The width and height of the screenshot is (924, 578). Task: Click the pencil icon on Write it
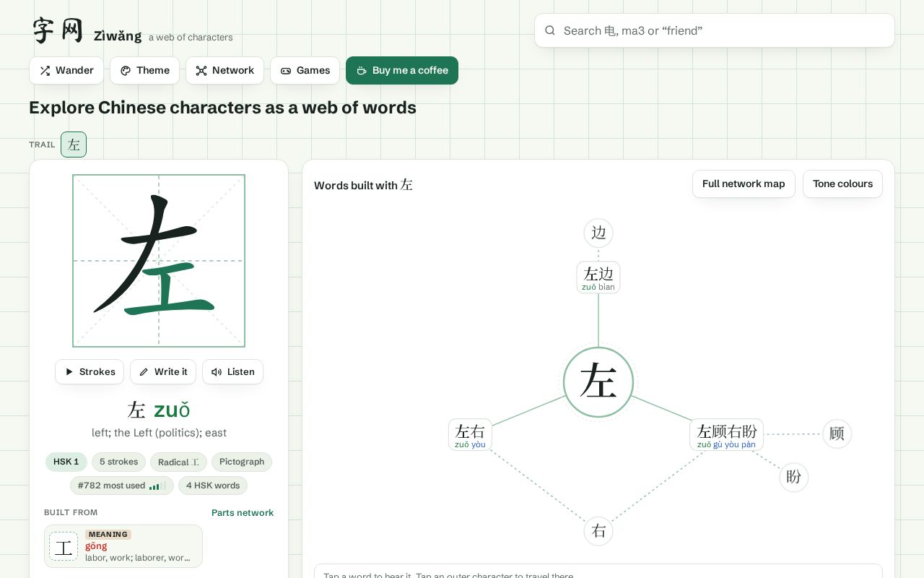tap(144, 372)
